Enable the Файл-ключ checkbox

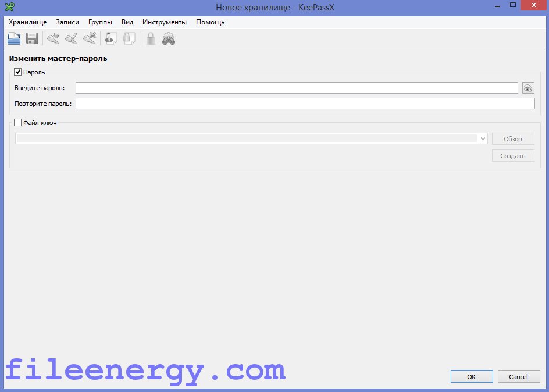17,123
